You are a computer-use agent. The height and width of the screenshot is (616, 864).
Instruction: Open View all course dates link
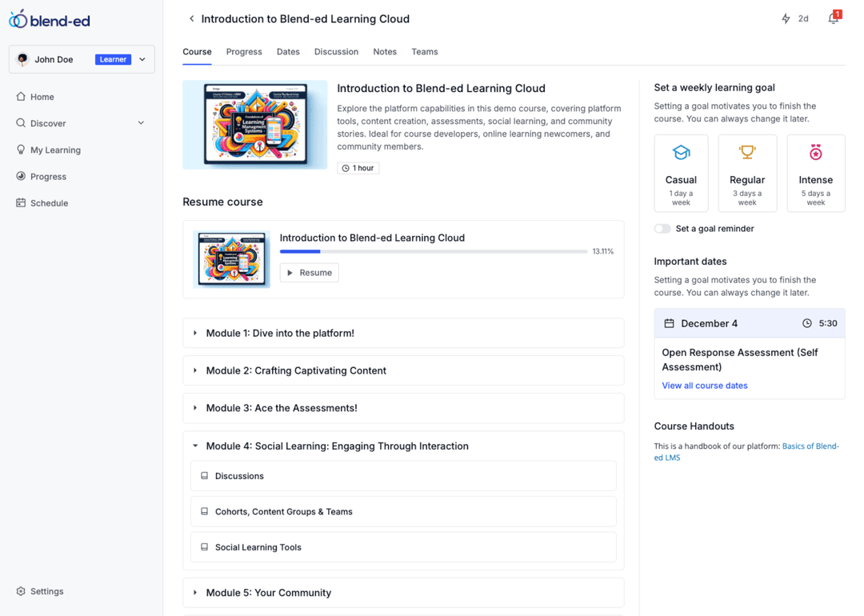click(x=704, y=386)
